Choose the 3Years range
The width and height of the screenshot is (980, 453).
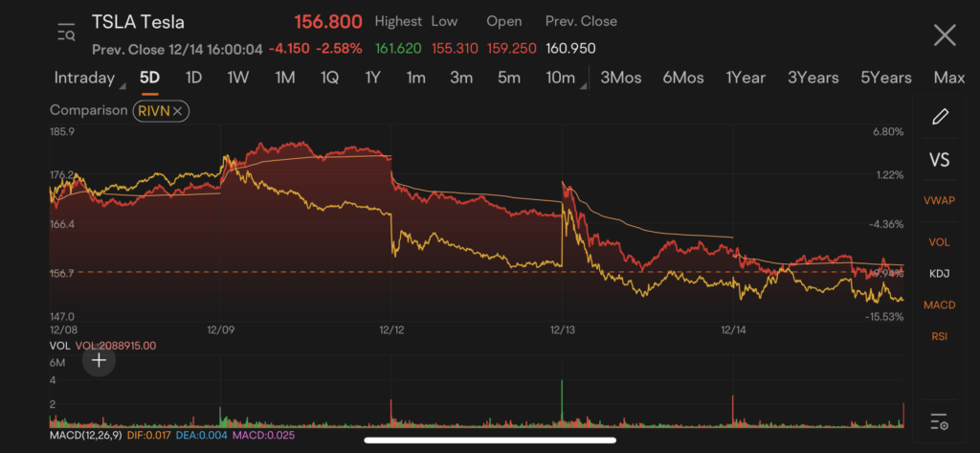[813, 78]
